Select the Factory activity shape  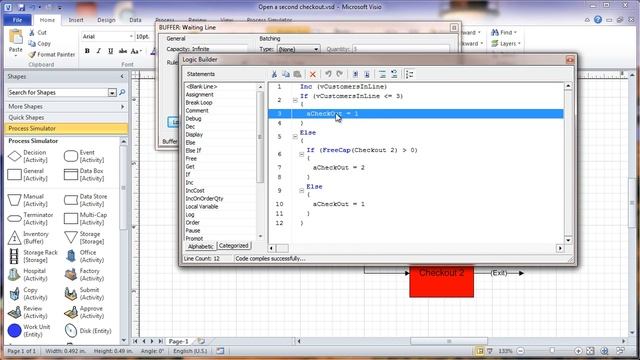pyautogui.click(x=84, y=274)
